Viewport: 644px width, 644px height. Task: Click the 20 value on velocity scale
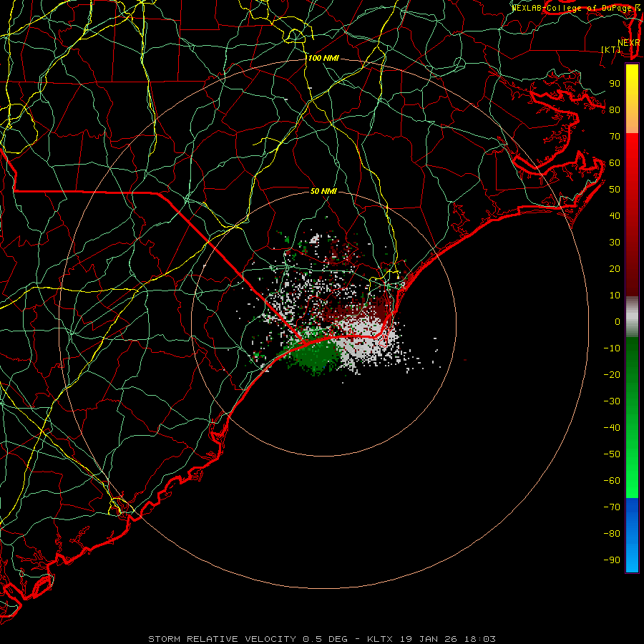615,269
